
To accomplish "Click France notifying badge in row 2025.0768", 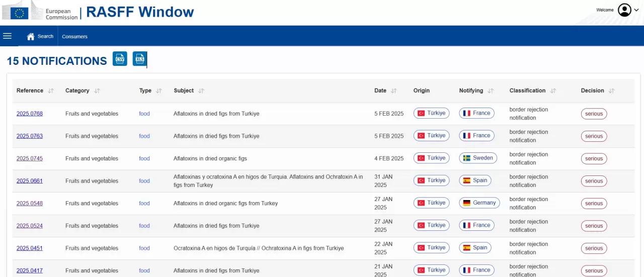I will coord(476,113).
